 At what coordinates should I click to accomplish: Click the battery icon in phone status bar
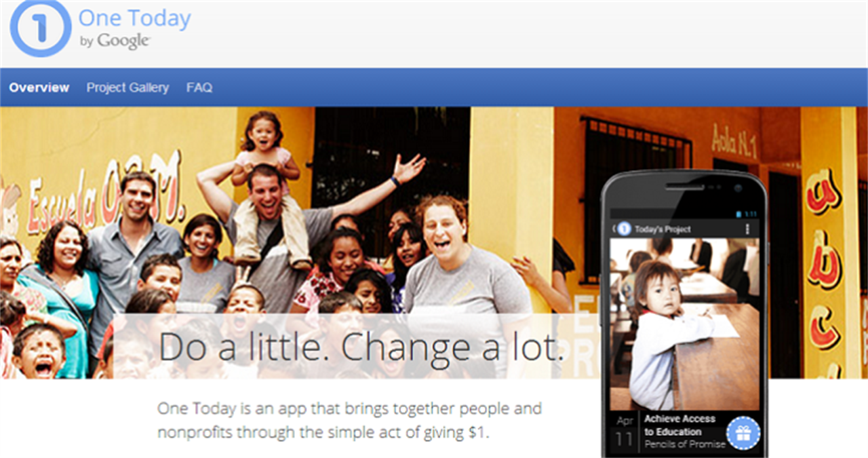[x=740, y=214]
